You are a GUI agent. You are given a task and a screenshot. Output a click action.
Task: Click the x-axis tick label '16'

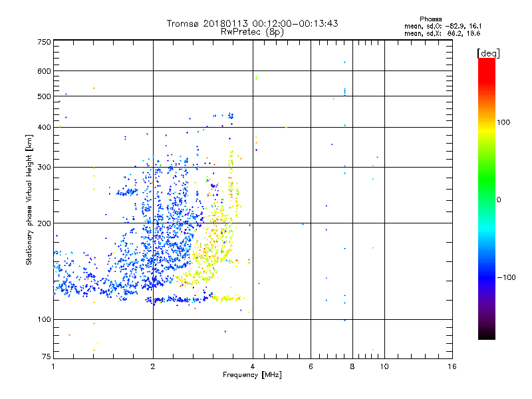[452, 366]
